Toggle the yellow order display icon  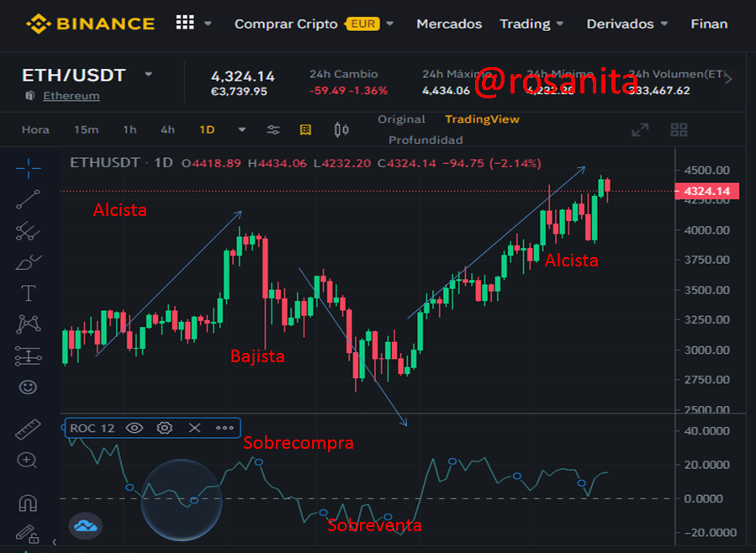pyautogui.click(x=305, y=129)
